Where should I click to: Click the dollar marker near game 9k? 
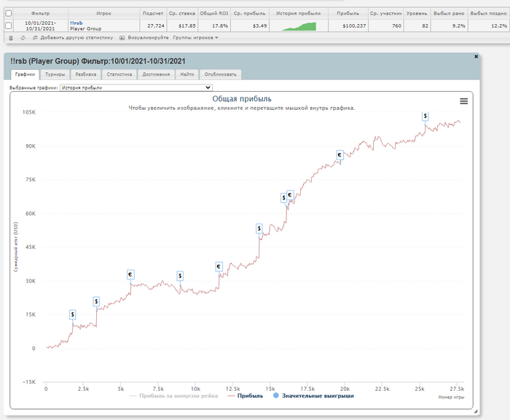tap(180, 277)
